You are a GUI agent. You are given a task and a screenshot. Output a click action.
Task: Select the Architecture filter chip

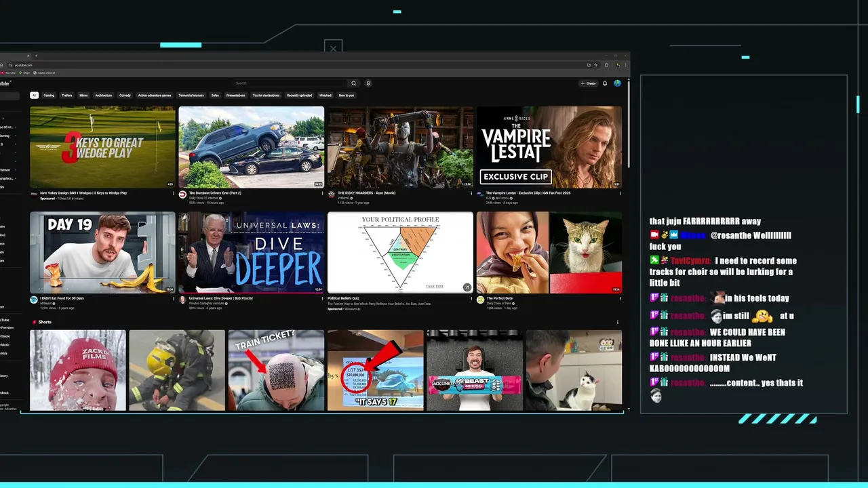(104, 96)
